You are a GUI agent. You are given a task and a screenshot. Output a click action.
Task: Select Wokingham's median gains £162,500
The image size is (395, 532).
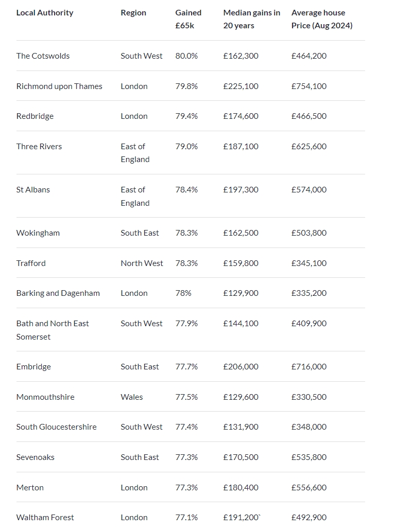click(x=241, y=233)
